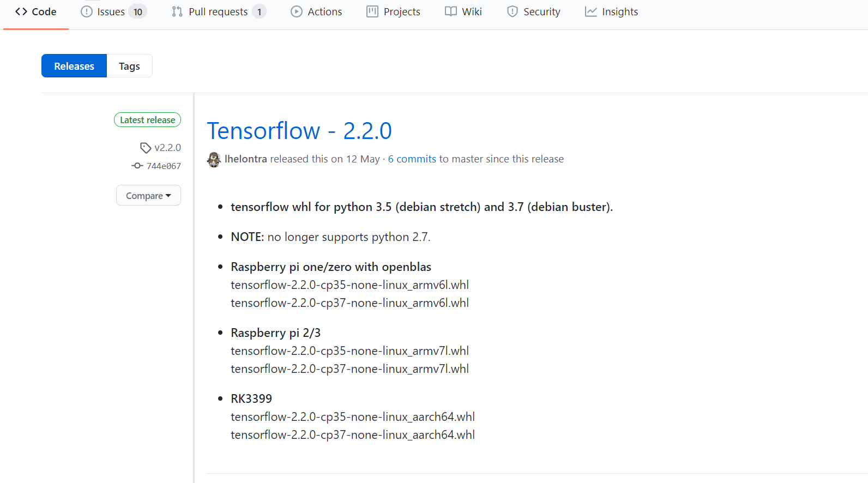Image resolution: width=868 pixels, height=483 pixels.
Task: Click the Latest release badge
Action: 147,119
